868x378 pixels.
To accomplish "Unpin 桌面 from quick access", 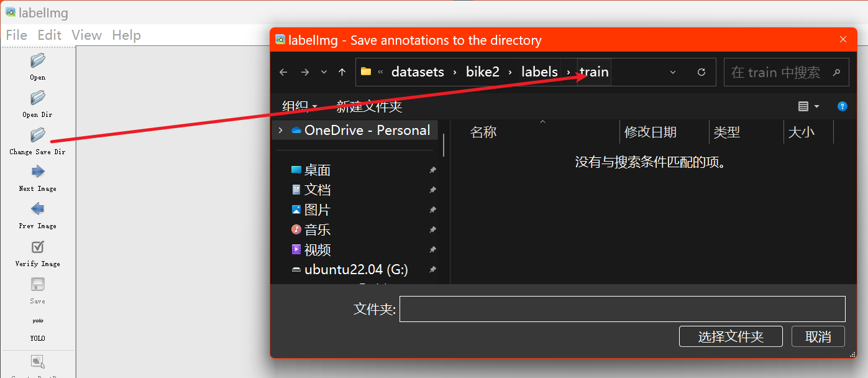I will [x=432, y=169].
